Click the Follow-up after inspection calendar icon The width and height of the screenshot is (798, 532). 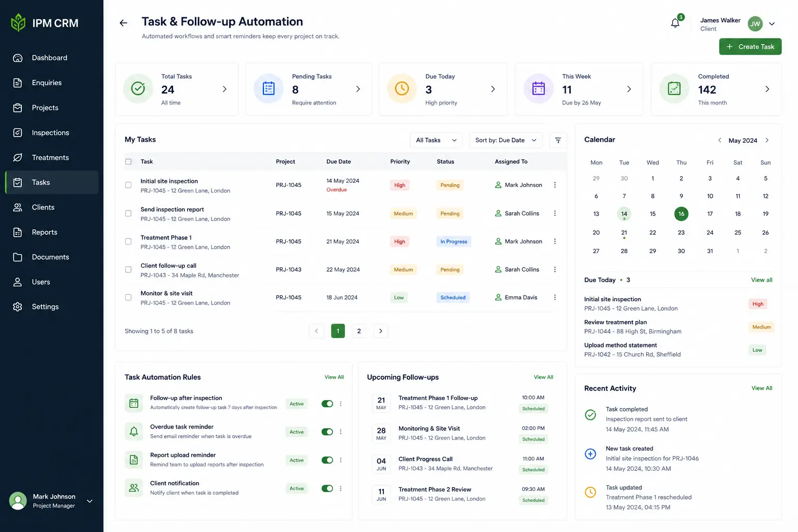coord(134,403)
